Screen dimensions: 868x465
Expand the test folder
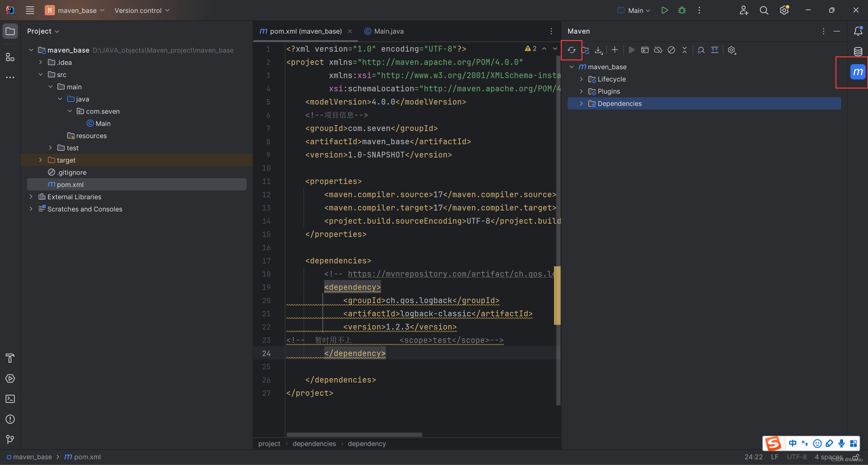[x=50, y=148]
